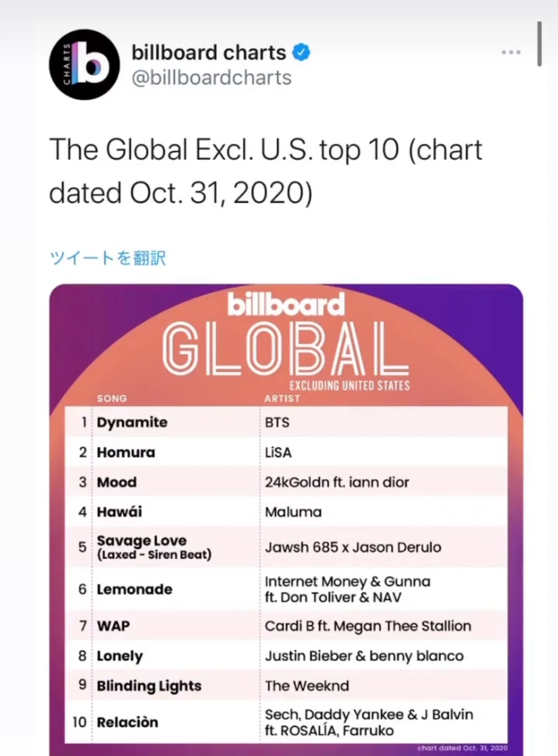
Task: Open the three-dot more options menu
Action: click(511, 52)
